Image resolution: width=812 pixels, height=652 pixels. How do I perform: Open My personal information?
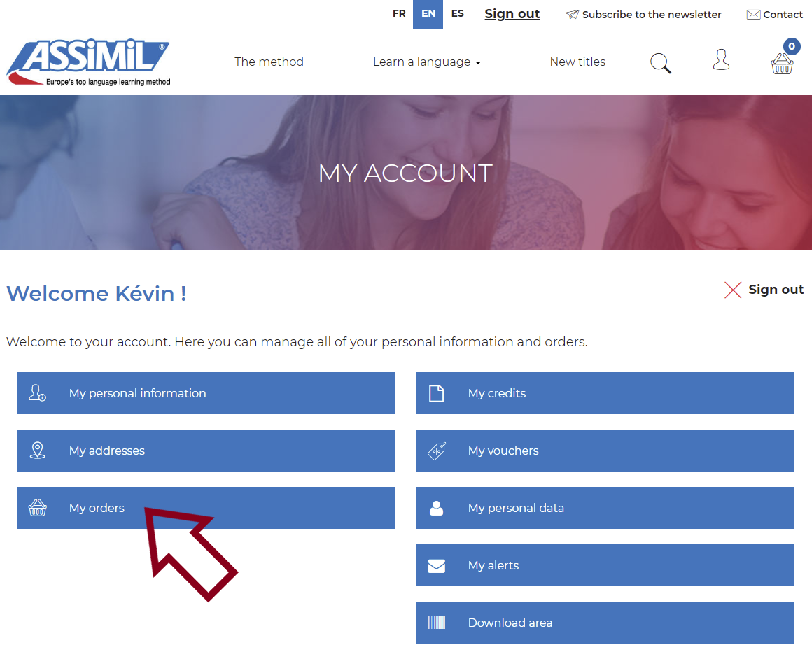coord(206,393)
